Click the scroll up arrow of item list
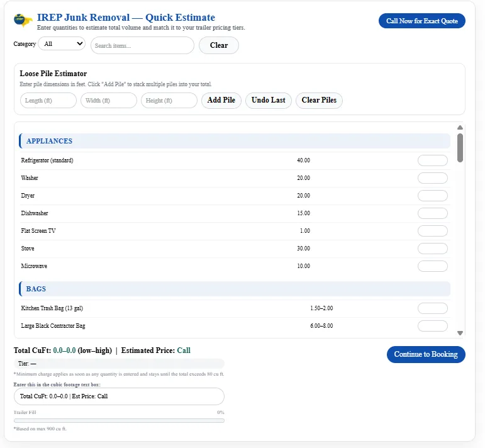This screenshot has height=448, width=485. point(460,128)
